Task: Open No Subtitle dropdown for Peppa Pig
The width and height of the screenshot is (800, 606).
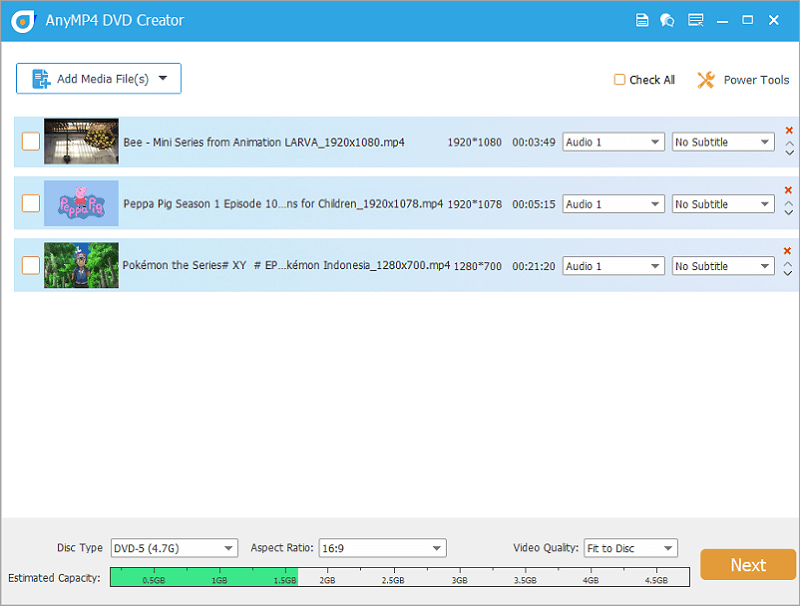Action: click(723, 204)
